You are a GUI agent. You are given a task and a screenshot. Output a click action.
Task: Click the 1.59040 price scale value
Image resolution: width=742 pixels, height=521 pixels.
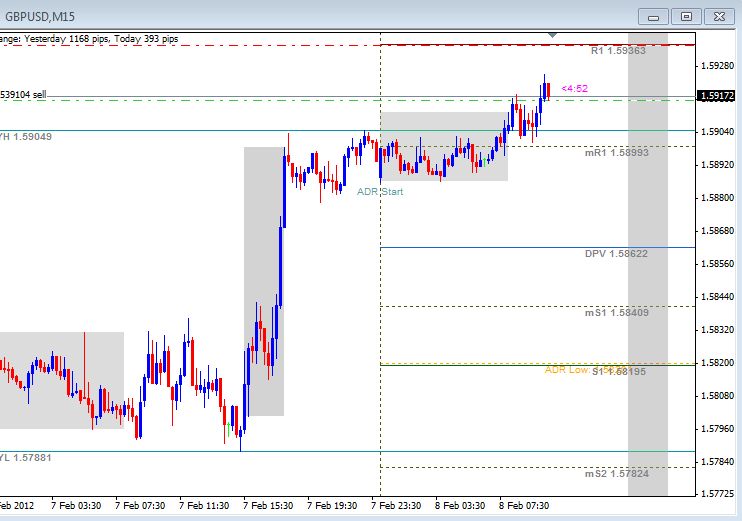coord(717,132)
